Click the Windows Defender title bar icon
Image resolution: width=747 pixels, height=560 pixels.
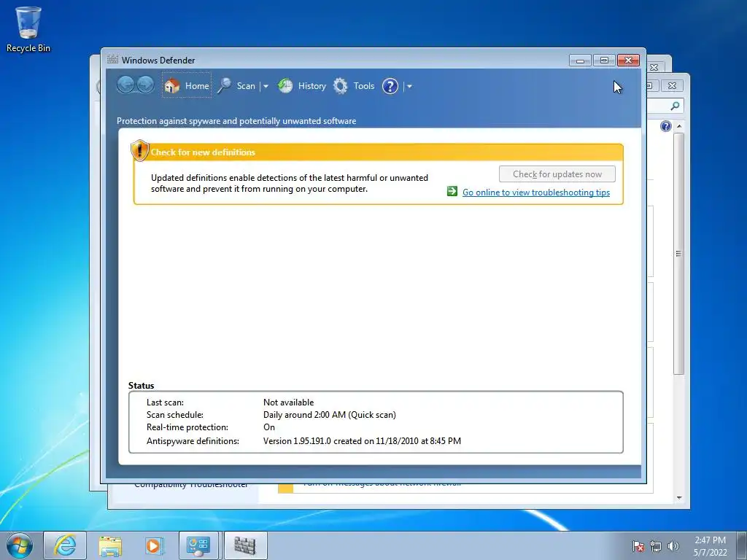pyautogui.click(x=112, y=59)
